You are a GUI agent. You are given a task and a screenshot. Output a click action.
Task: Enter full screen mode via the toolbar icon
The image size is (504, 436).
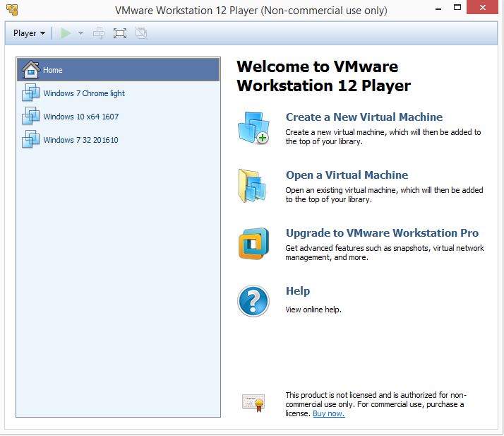tap(120, 33)
